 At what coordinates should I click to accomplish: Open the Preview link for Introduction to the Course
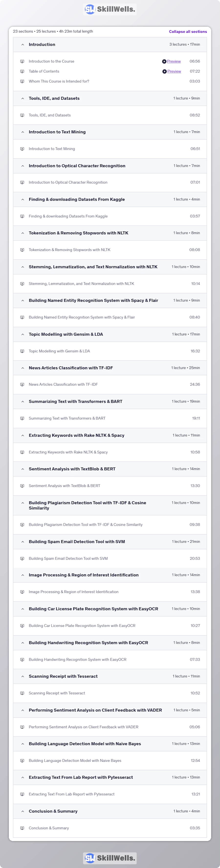174,61
